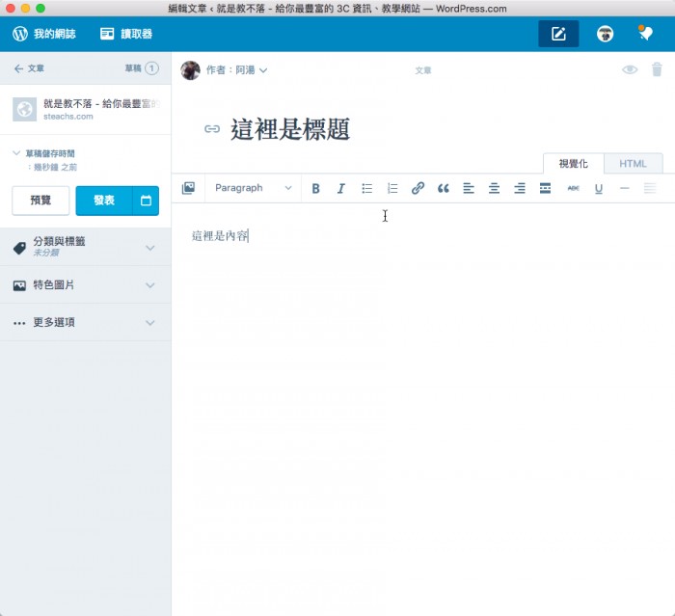Click the Bold formatting icon
This screenshot has height=616, width=675.
click(315, 188)
